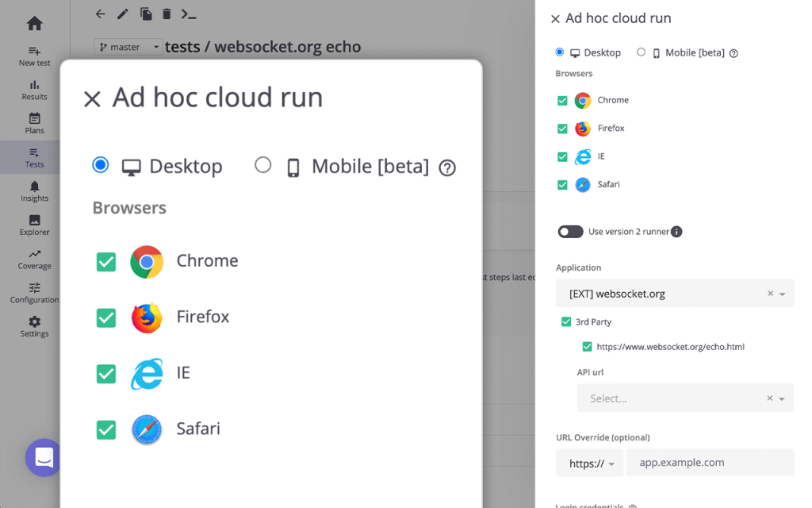812x508 pixels.
Task: Clear the API url selection
Action: (x=769, y=398)
